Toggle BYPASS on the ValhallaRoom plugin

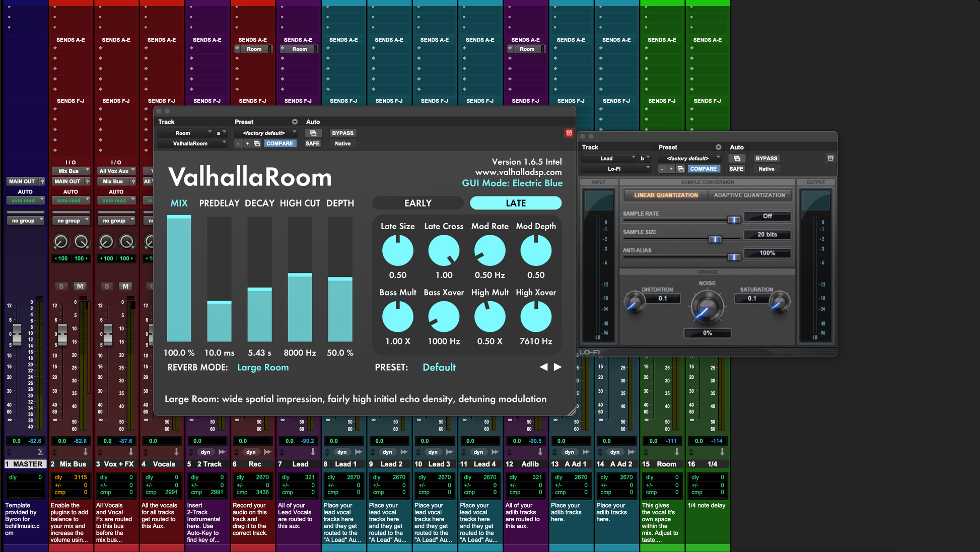click(342, 133)
